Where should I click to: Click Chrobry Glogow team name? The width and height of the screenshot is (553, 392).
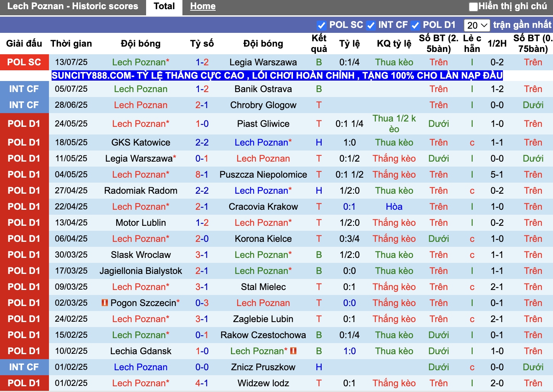pos(263,105)
